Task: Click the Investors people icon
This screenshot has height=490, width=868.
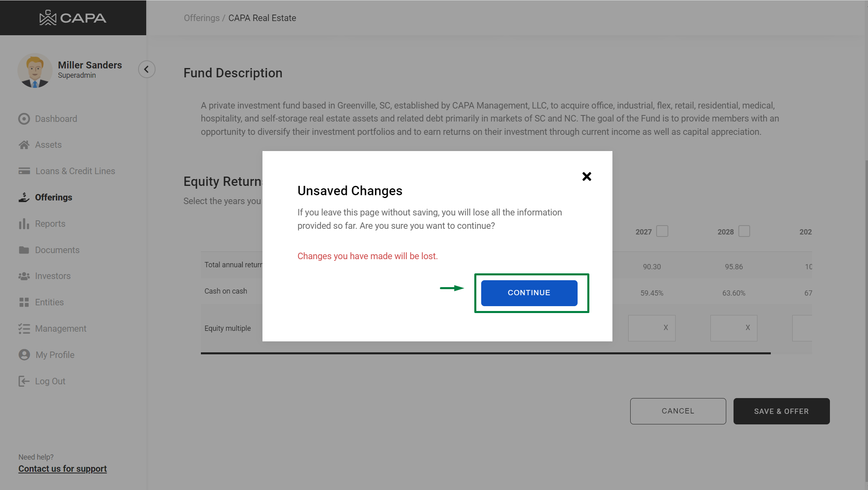Action: (x=24, y=276)
